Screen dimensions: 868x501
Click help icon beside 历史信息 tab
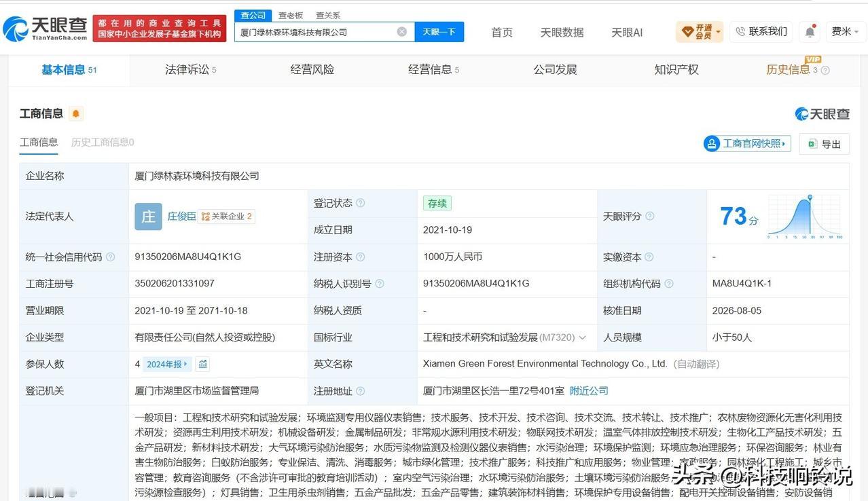click(x=825, y=70)
